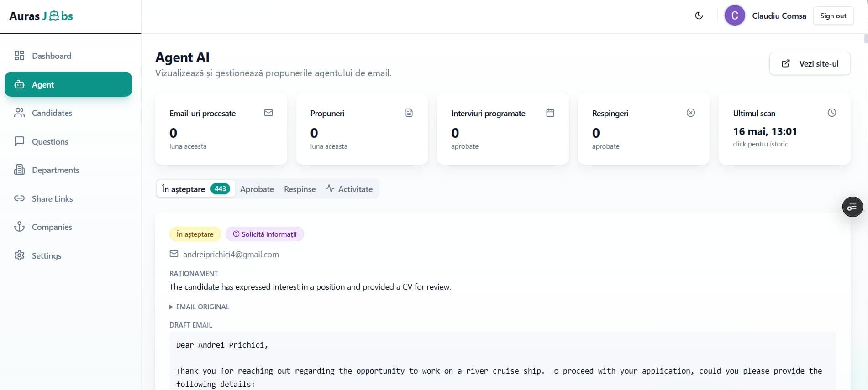Click the andreiprichici4@gmail.com email address
This screenshot has height=390, width=868.
(x=231, y=254)
